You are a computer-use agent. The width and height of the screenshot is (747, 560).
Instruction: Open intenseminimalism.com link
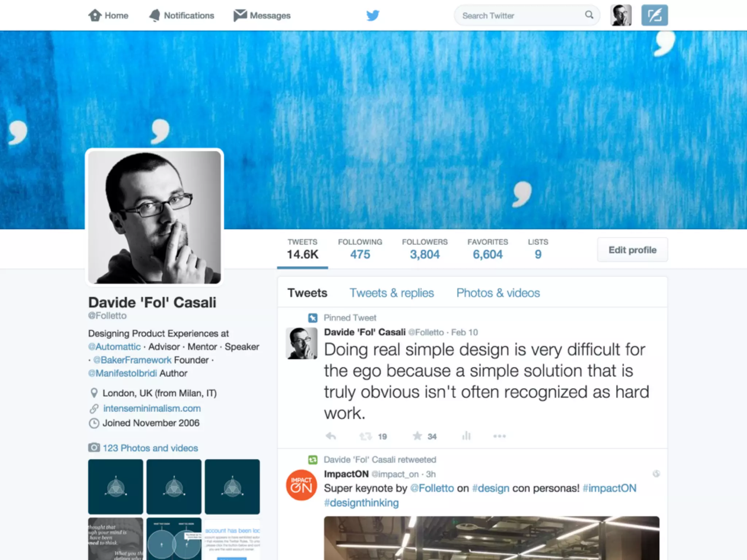coord(152,408)
